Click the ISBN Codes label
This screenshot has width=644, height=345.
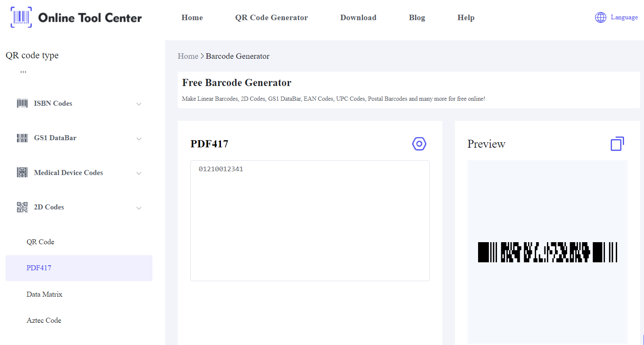[x=53, y=103]
